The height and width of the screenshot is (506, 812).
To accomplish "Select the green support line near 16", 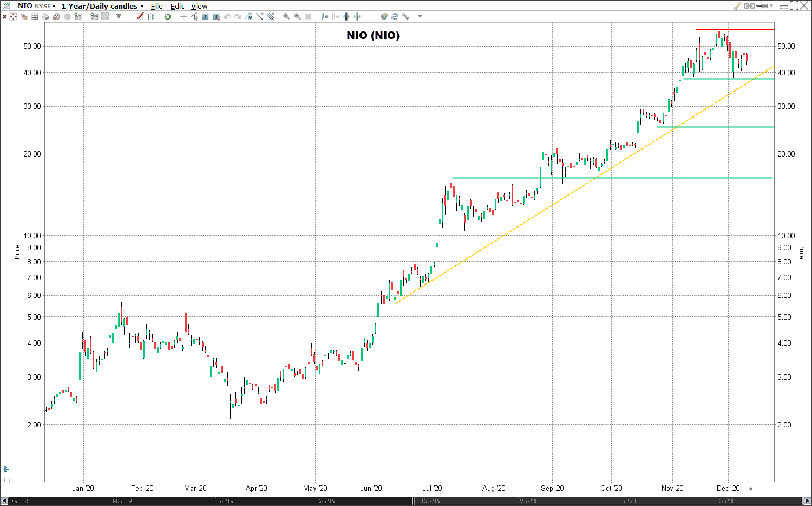I will [x=613, y=178].
